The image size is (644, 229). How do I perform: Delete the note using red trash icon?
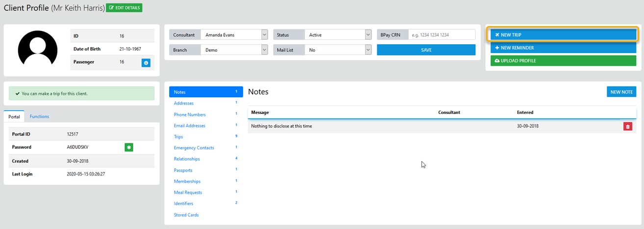(627, 126)
